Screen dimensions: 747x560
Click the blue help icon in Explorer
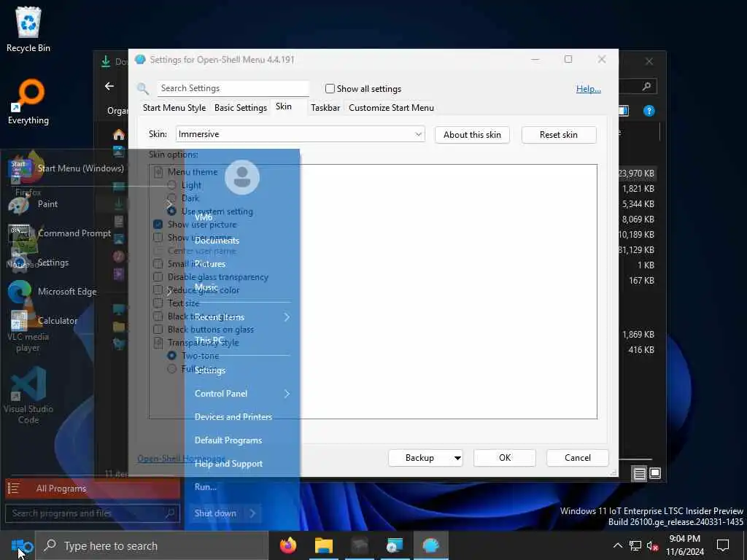pyautogui.click(x=649, y=111)
